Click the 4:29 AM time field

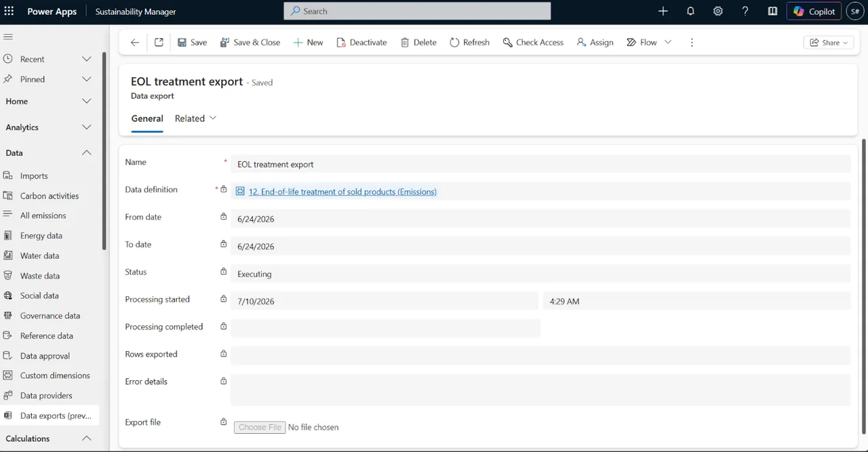click(697, 301)
